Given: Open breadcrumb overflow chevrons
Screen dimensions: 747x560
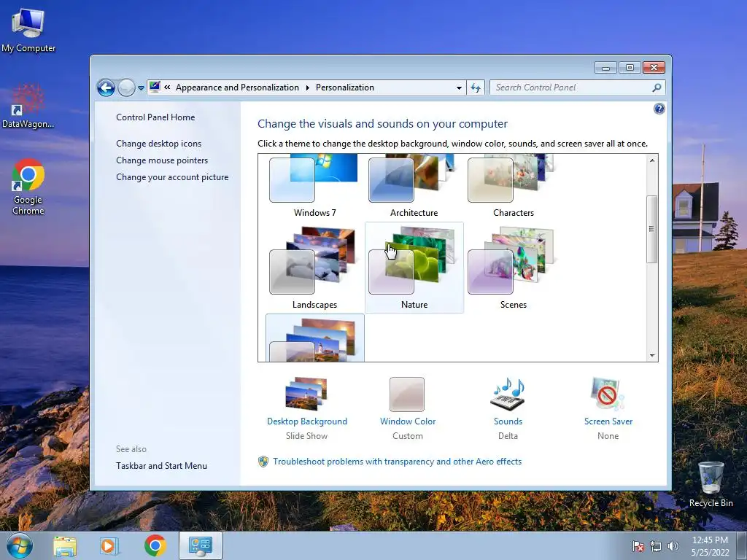Looking at the screenshot, I should (x=167, y=87).
